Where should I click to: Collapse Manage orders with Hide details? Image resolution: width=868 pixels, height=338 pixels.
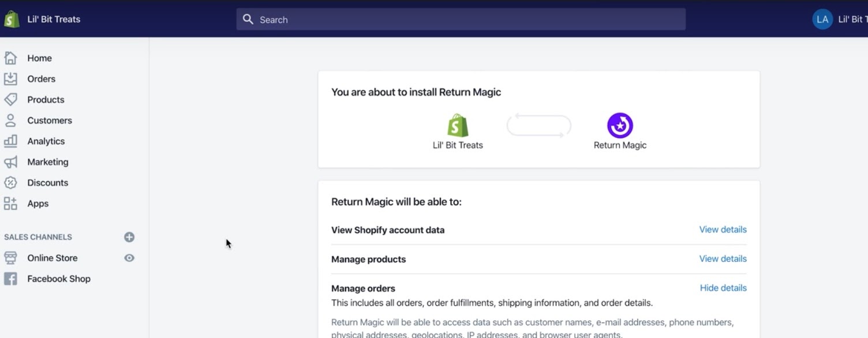coord(723,288)
